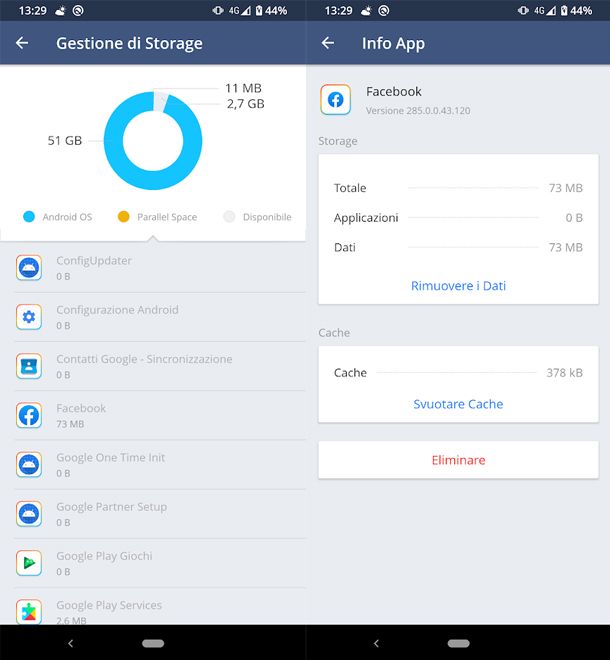Screen dimensions: 610x660
Task: Tap Android home pill on left screen
Action: point(153,643)
